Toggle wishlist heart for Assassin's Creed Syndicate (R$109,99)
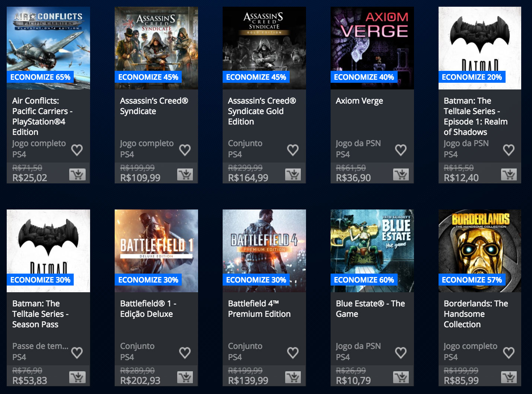532x394 pixels. coord(185,150)
